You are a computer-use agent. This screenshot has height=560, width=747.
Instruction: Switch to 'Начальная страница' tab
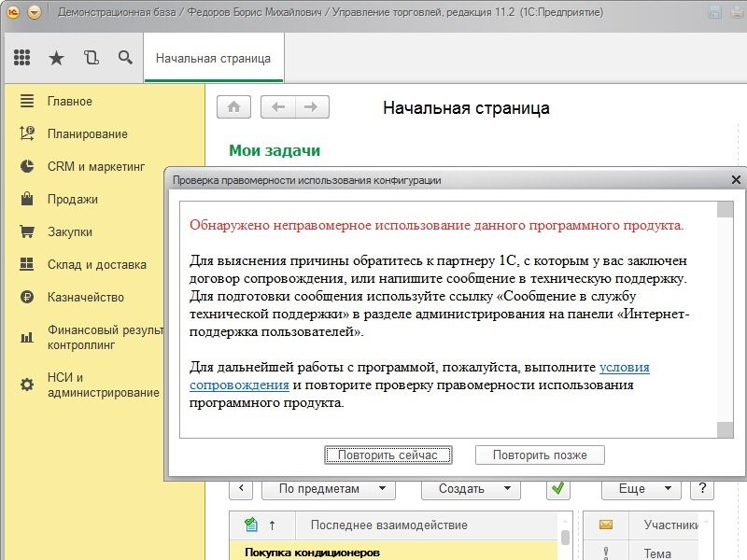[x=213, y=58]
